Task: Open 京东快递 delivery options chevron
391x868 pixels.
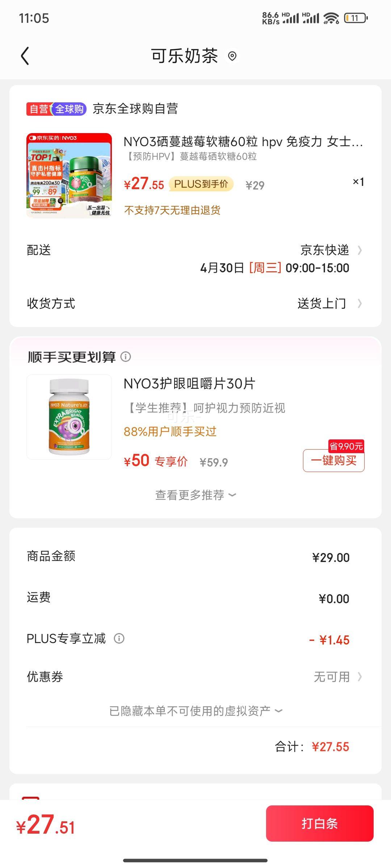Action: click(x=360, y=250)
